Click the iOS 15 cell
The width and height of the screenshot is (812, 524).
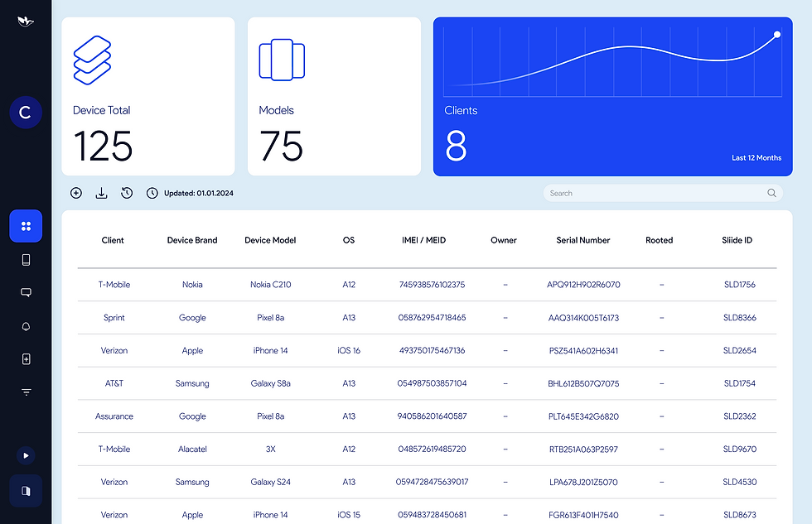(349, 515)
